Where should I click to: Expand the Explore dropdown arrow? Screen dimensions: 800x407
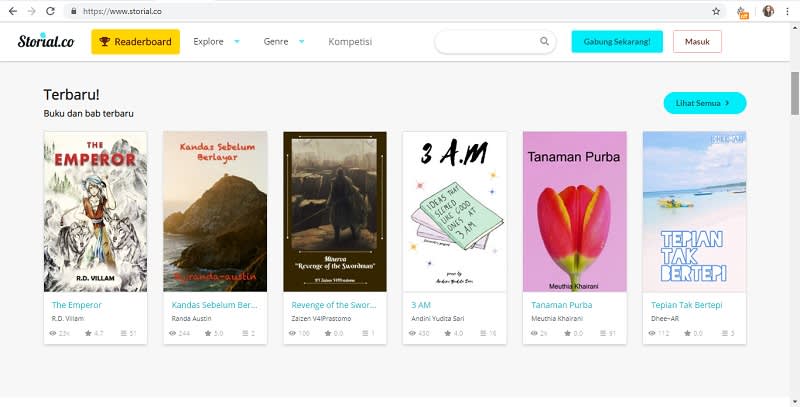point(237,42)
